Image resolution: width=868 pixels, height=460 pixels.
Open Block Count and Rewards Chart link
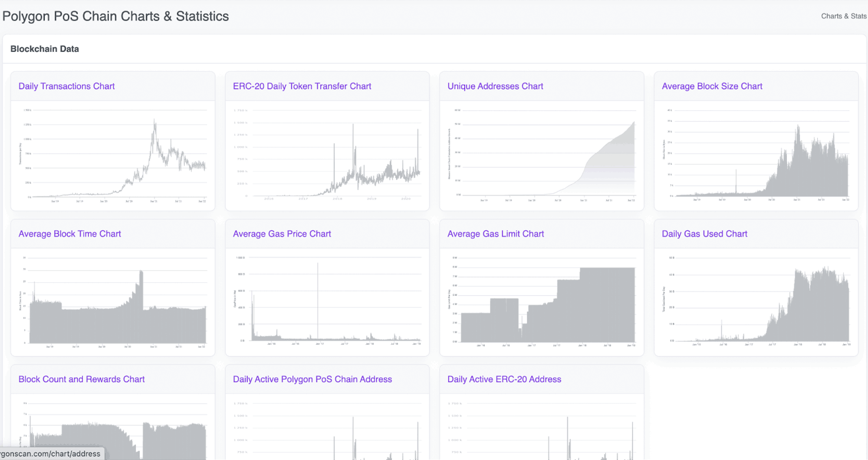click(x=81, y=379)
